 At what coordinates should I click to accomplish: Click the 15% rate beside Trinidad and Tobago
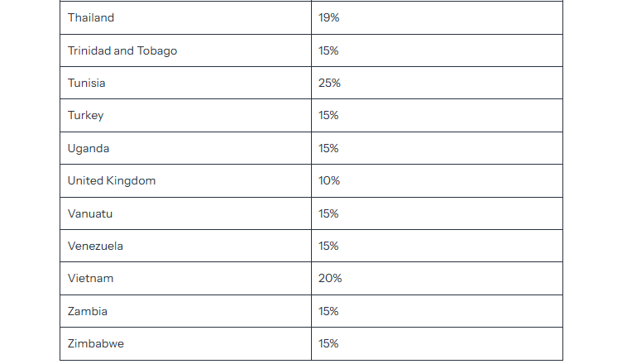point(328,50)
